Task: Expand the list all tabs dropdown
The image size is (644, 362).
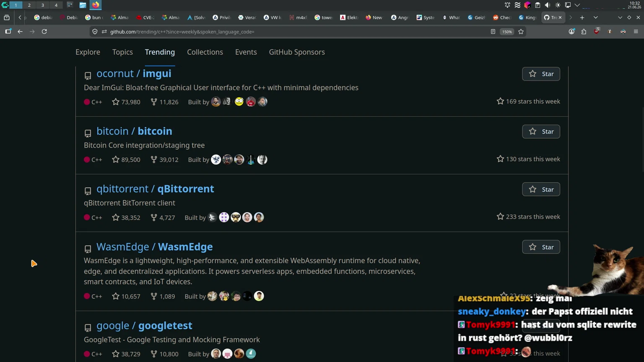Action: [x=595, y=18]
